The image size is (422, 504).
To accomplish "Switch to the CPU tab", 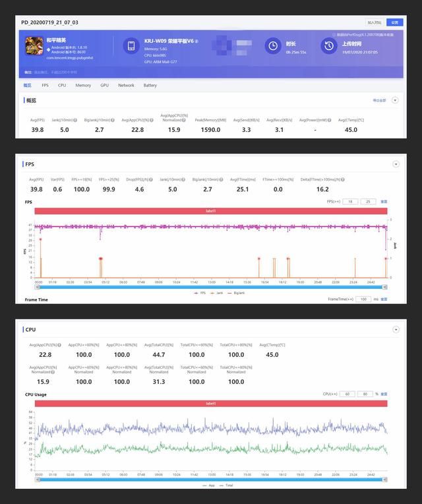I will pyautogui.click(x=62, y=85).
